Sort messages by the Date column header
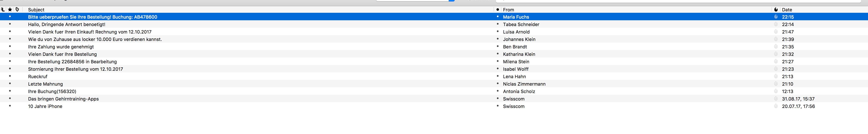 pos(787,10)
